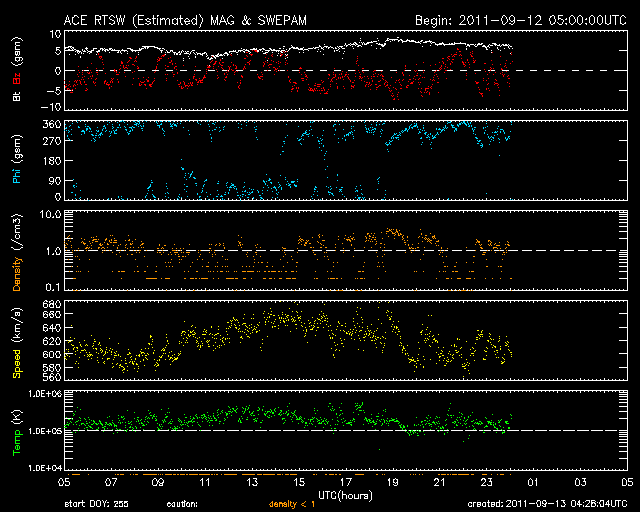This screenshot has height=512, width=640.
Task: Select the white 'Bt' axis label
Action: [17, 96]
